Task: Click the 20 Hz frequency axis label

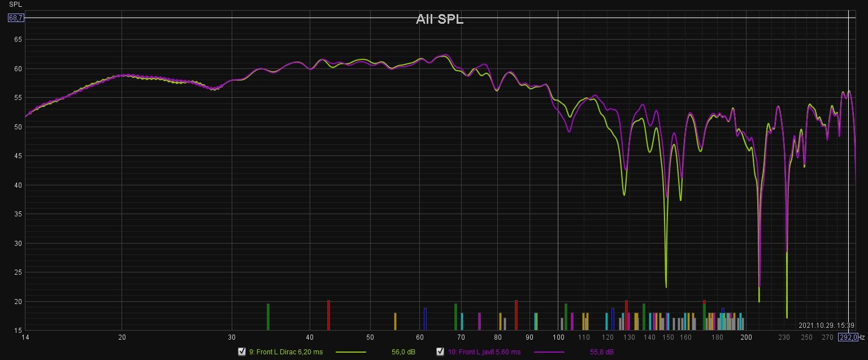Action: [x=122, y=337]
